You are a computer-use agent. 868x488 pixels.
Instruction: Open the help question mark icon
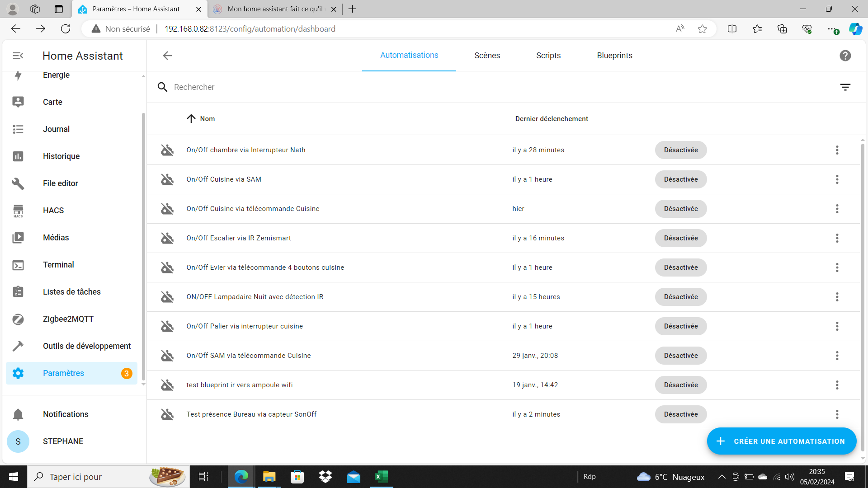[845, 56]
